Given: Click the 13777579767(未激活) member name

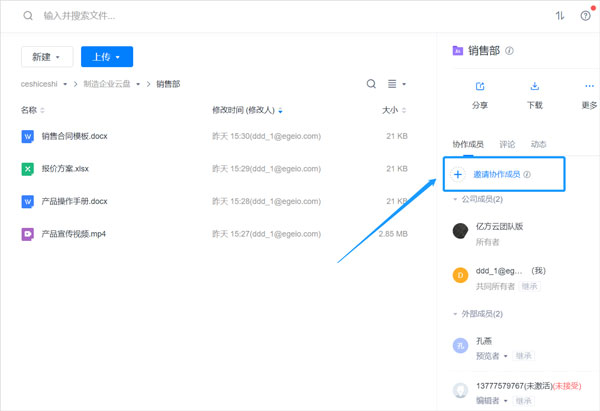Looking at the screenshot, I should click(x=514, y=386).
